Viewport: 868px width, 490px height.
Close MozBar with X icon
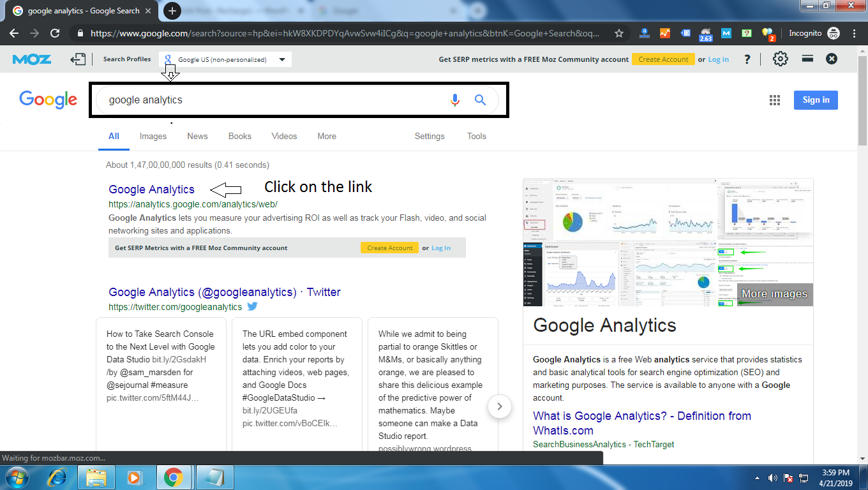[x=832, y=59]
